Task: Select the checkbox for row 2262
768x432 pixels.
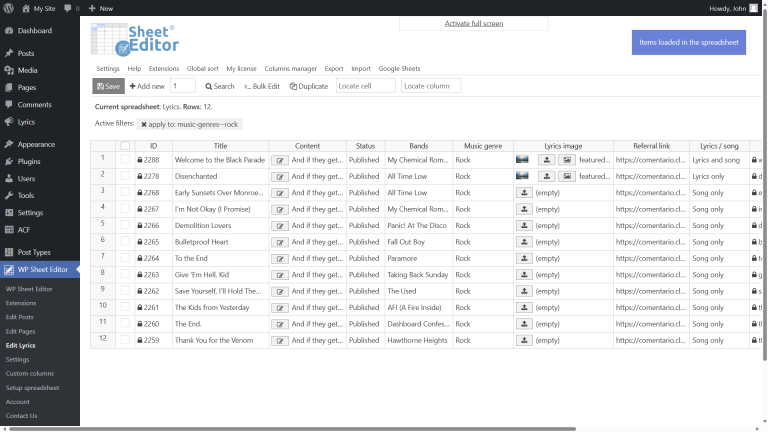Action: 125,291
